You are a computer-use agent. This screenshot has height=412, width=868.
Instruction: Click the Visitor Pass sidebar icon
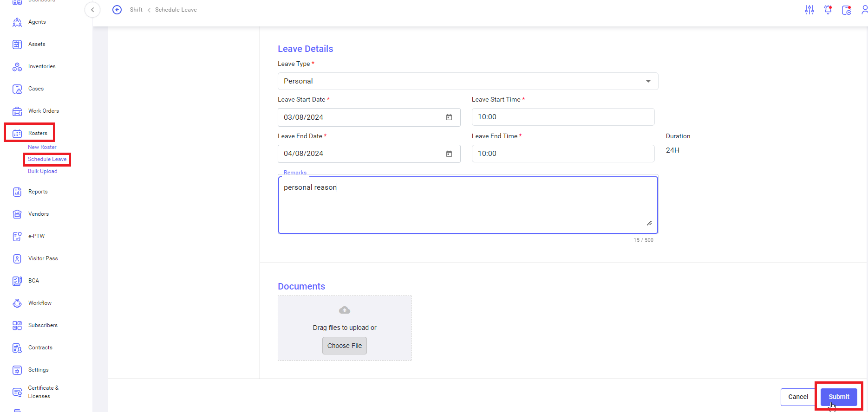click(x=17, y=259)
